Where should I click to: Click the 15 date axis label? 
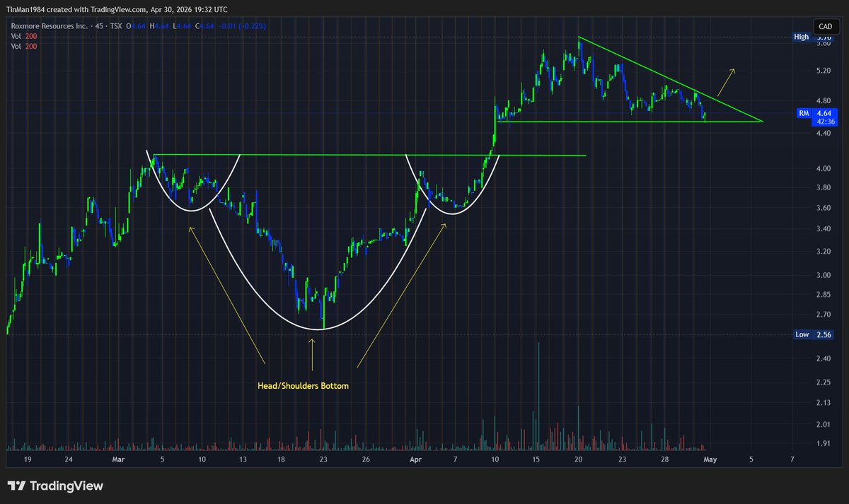(537, 459)
